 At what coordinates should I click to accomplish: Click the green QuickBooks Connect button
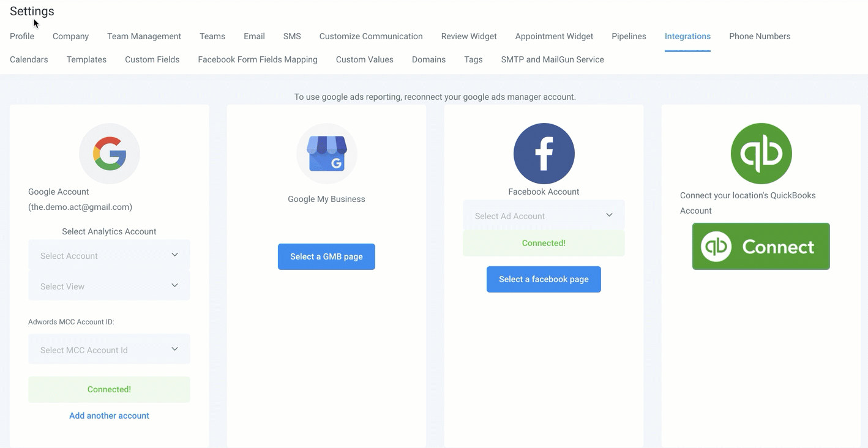tap(761, 246)
